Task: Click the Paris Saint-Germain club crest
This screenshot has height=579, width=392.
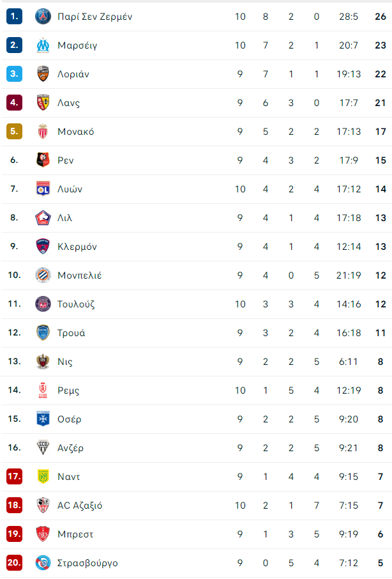Action: pos(43,17)
